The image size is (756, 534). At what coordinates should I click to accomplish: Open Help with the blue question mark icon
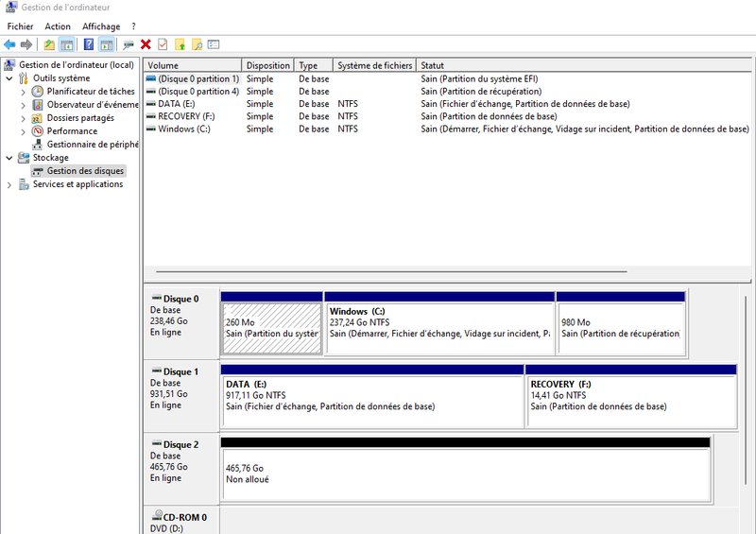(x=89, y=44)
